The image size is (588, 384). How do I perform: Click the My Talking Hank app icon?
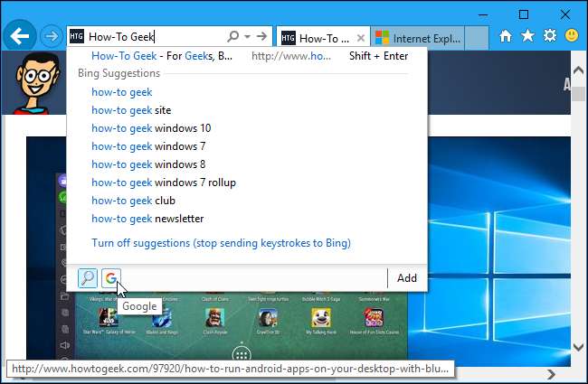[321, 318]
